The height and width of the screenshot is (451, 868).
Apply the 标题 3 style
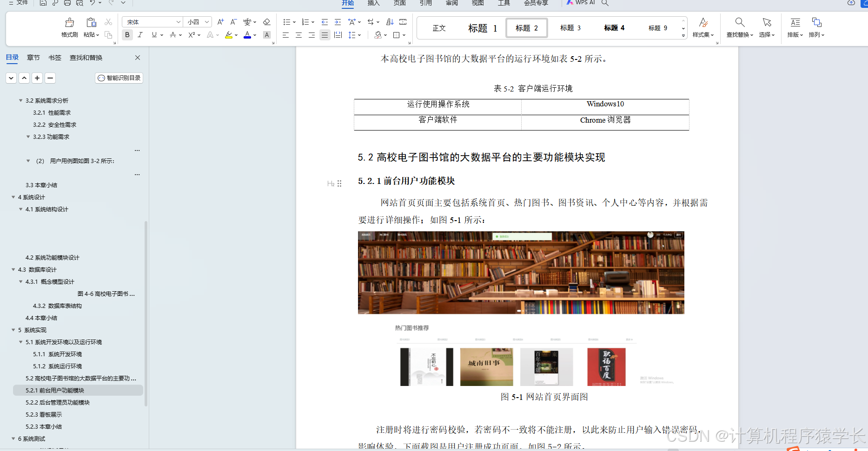pyautogui.click(x=570, y=28)
